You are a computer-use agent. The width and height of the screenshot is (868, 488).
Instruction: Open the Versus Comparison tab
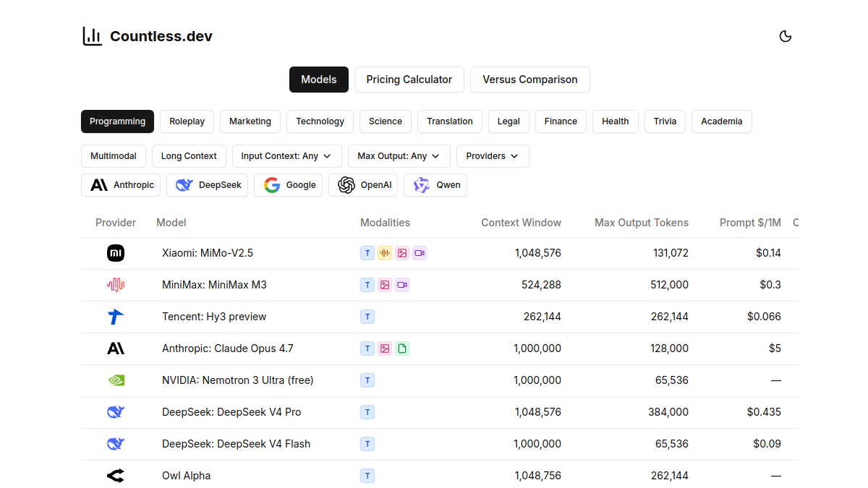530,80
